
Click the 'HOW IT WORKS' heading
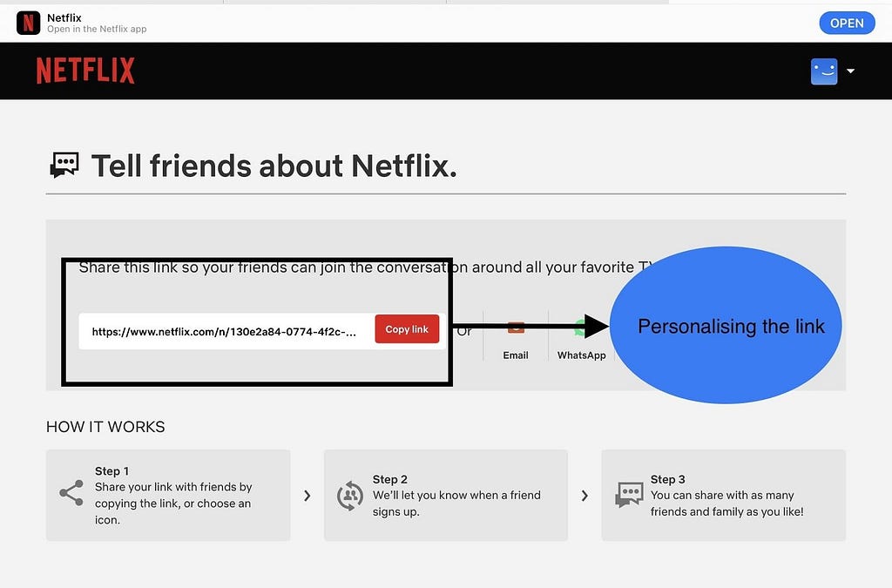105,427
